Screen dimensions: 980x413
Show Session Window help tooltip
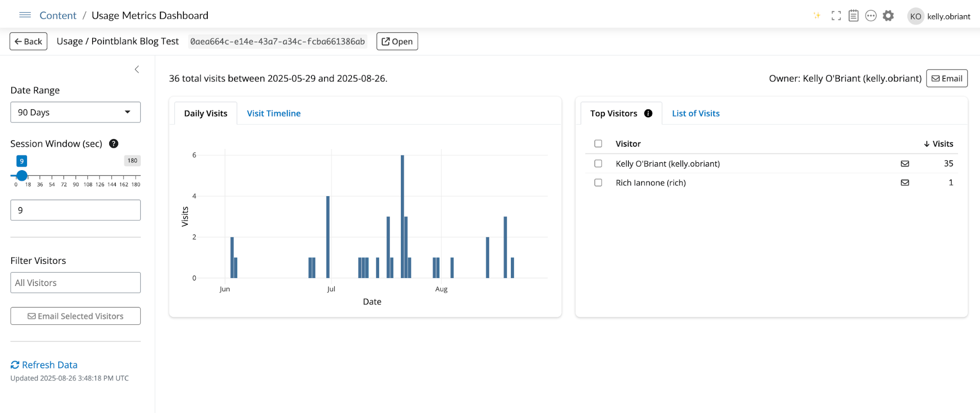[x=114, y=144]
